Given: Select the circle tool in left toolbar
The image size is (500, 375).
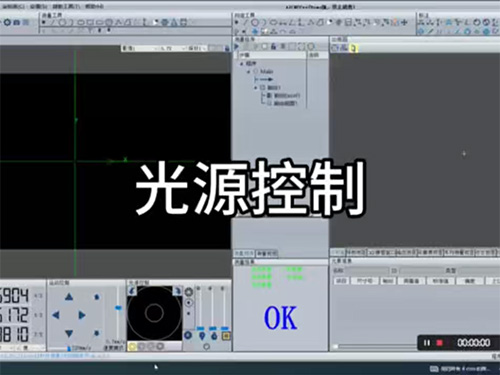Looking at the screenshot, I should coord(62,22).
